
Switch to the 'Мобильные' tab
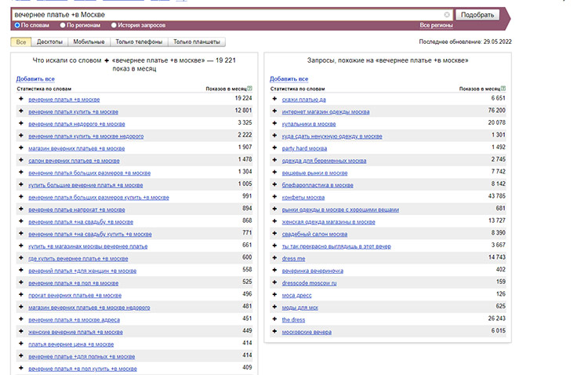click(x=89, y=42)
